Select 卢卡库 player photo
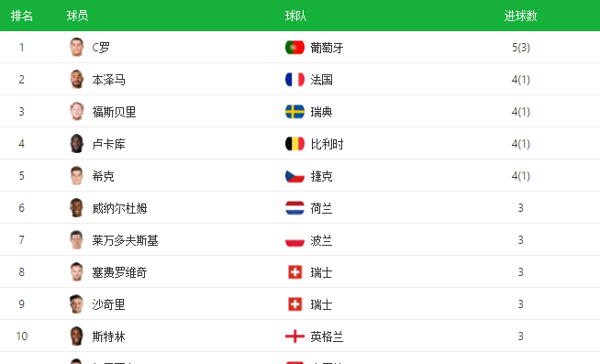The image size is (600, 364). (76, 143)
